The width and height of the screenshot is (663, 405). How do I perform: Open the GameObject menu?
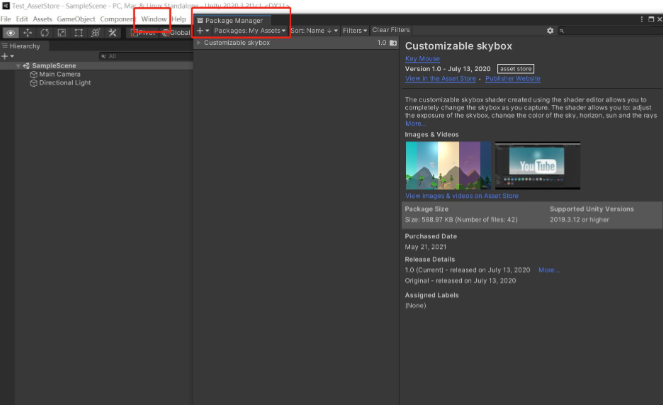click(77, 19)
